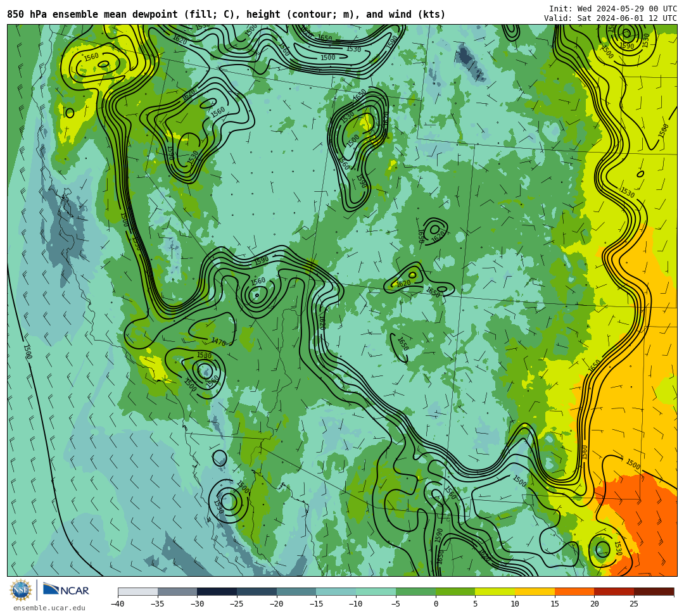Click the -5 colorbar tick label
Screen dimensions: 684x616
(x=396, y=604)
